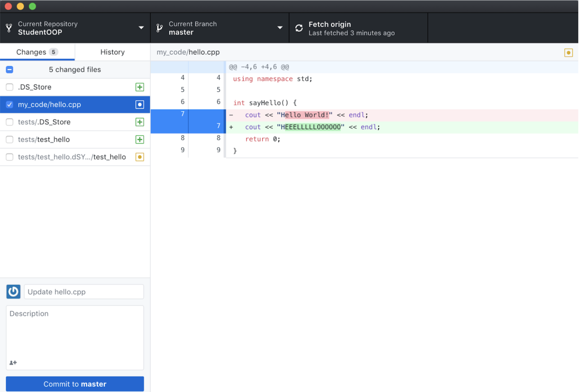580x392 pixels.
Task: Check the tests/test_hello checkbox
Action: pyautogui.click(x=10, y=139)
